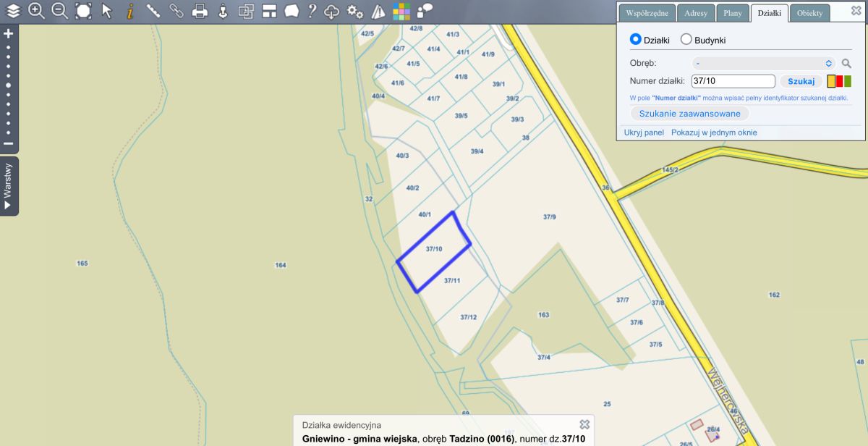Image resolution: width=868 pixels, height=446 pixels.
Task: Select the Działki radio button
Action: click(636, 40)
